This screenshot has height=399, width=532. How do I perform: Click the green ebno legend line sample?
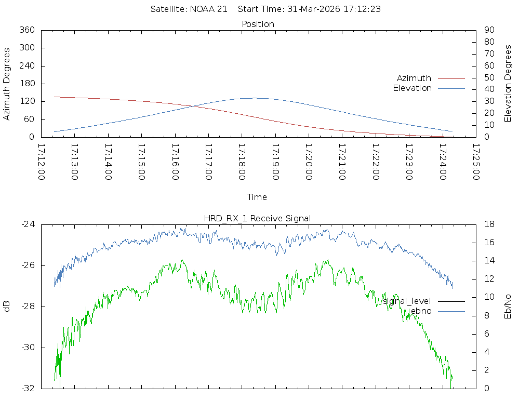[x=451, y=311]
